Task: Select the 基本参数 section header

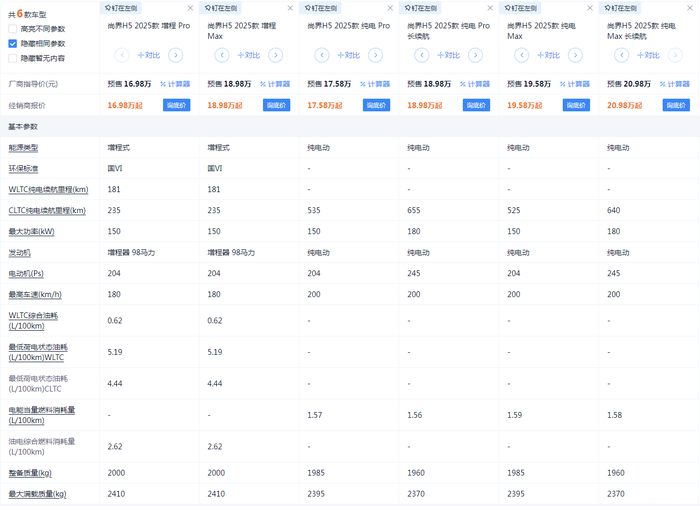Action: pos(23,126)
